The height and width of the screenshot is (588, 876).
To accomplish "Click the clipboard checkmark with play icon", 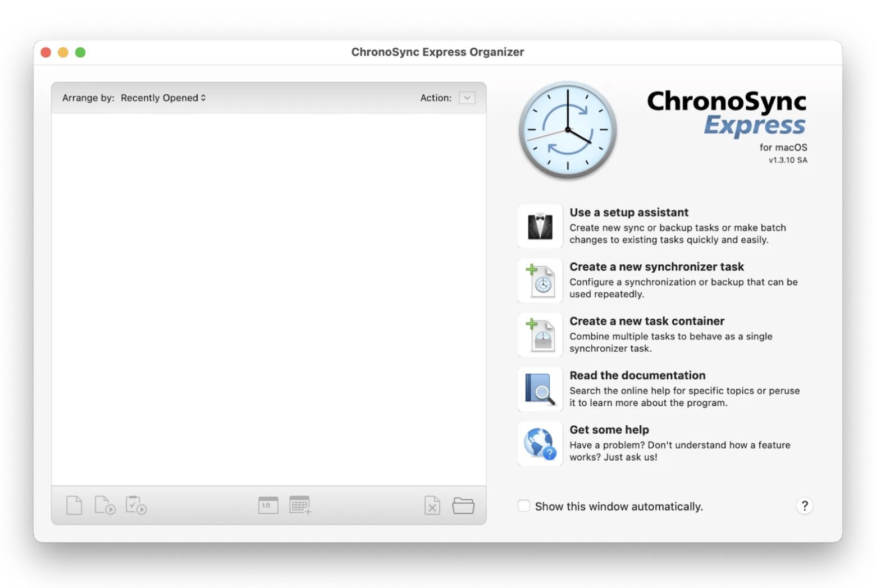I will click(x=136, y=506).
